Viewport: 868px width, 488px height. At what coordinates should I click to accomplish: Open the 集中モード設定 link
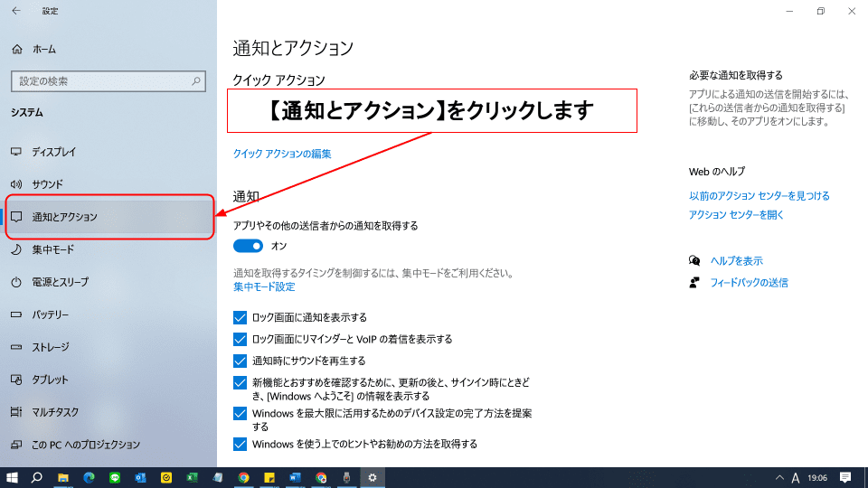tap(264, 286)
